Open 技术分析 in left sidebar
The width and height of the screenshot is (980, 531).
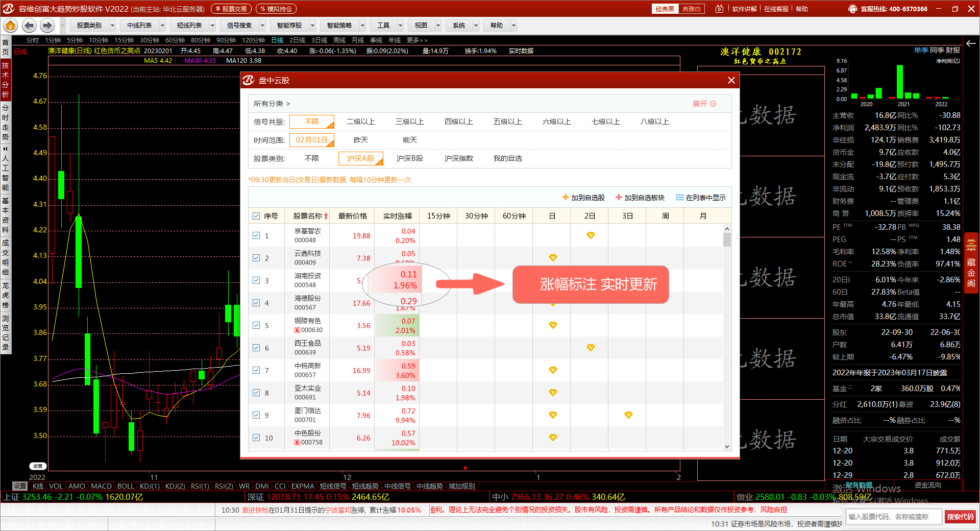coord(5,80)
